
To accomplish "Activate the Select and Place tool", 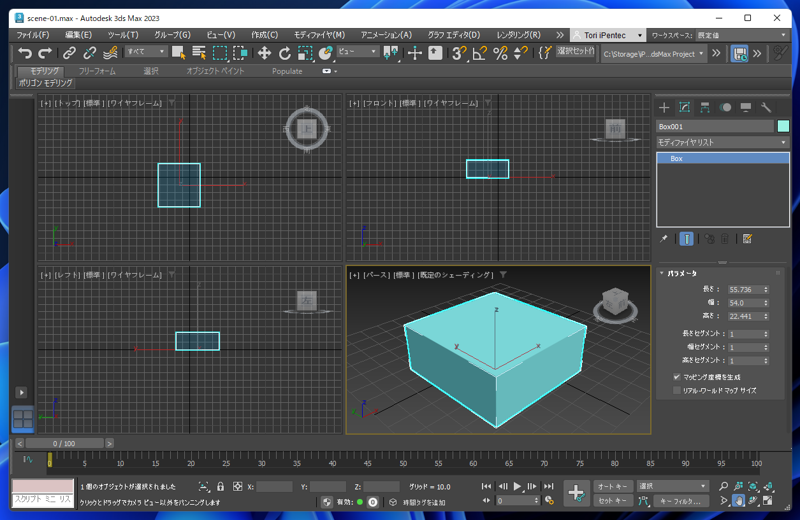I will [326, 53].
